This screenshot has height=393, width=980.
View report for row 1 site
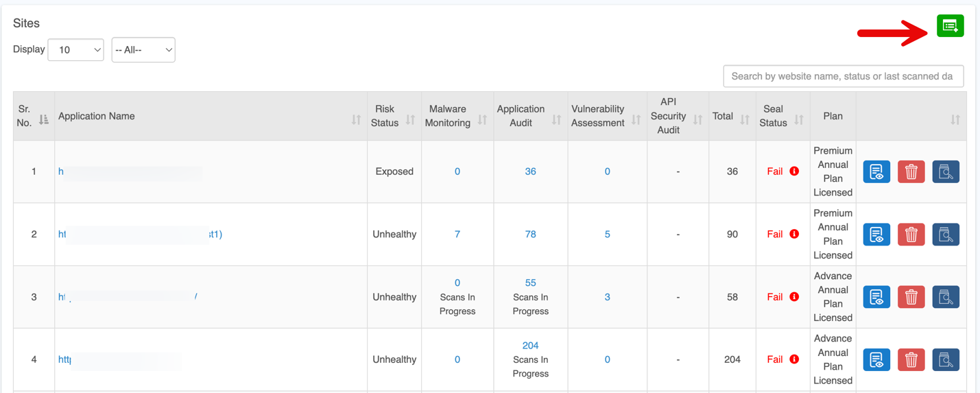876,171
